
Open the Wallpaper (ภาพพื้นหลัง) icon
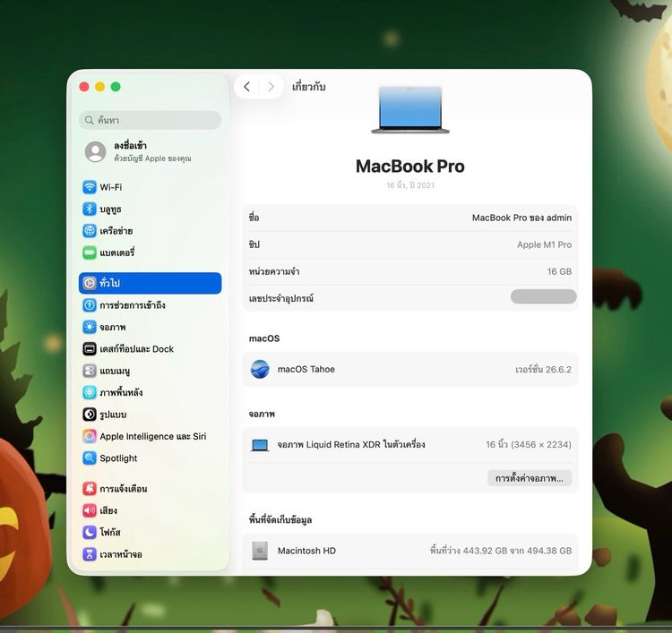[x=89, y=392]
